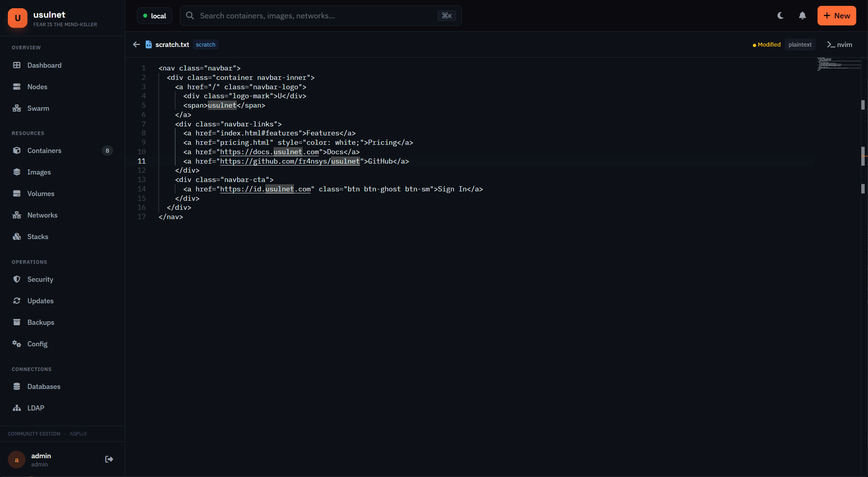Toggle dark mode with the moon icon
This screenshot has height=477, width=868.
[x=780, y=16]
